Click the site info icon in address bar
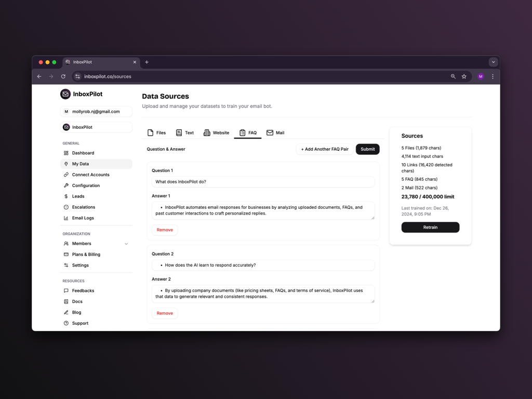This screenshot has height=399, width=532. (x=78, y=77)
